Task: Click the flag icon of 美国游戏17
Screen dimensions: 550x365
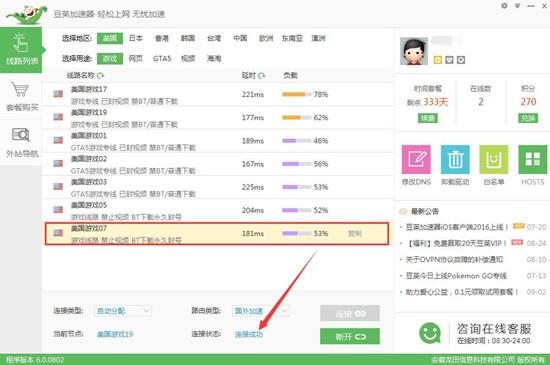Action: click(x=58, y=94)
